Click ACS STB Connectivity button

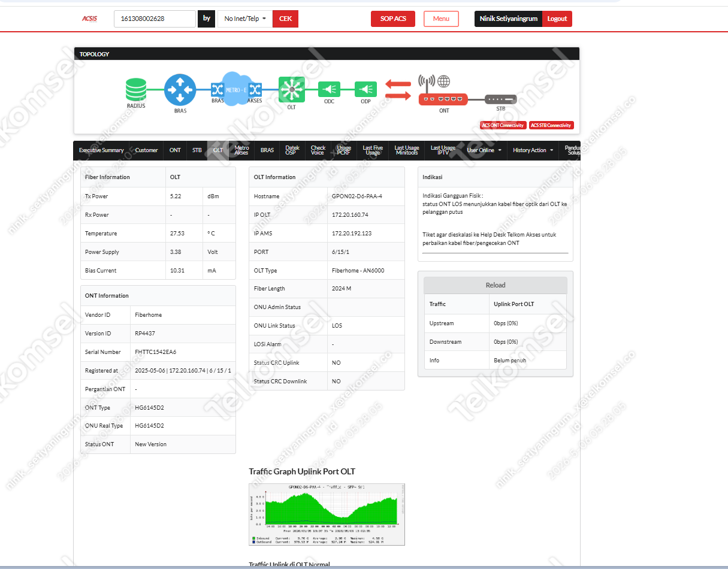click(551, 125)
